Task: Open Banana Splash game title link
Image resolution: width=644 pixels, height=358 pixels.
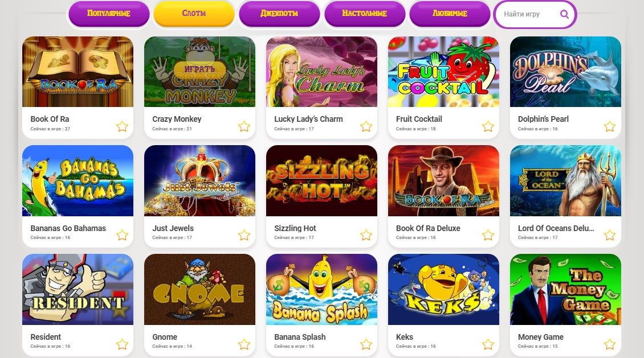Action: pos(300,337)
